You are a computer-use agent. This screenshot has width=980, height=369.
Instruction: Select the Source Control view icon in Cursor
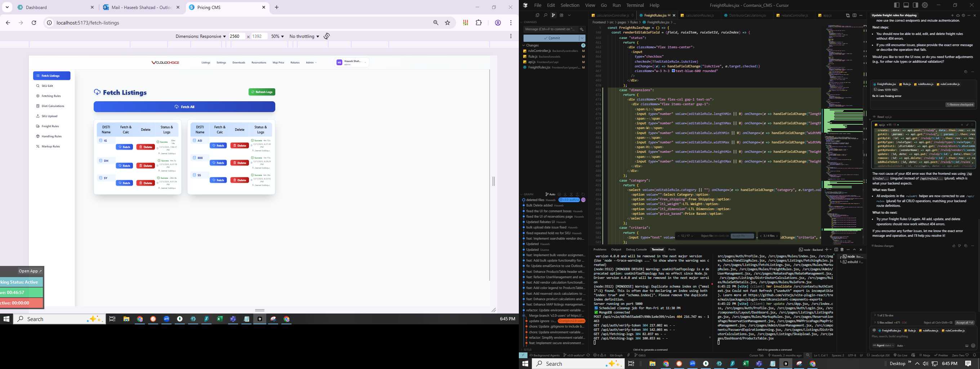(553, 15)
